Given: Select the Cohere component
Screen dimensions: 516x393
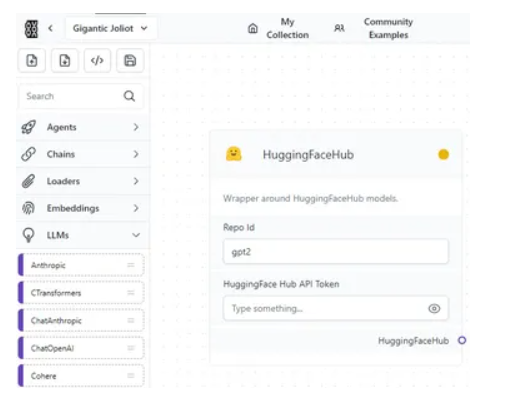Looking at the screenshot, I should coord(81,376).
